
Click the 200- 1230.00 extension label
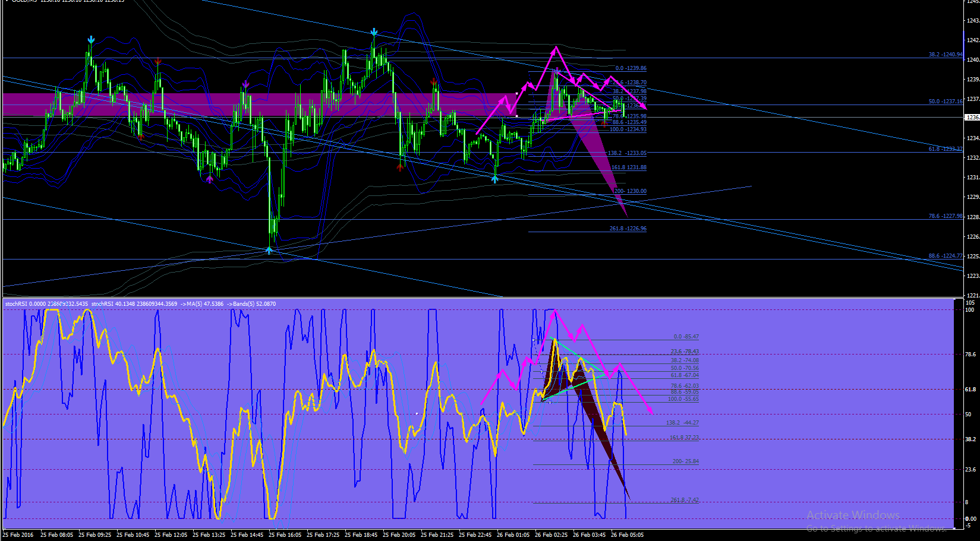[630, 191]
